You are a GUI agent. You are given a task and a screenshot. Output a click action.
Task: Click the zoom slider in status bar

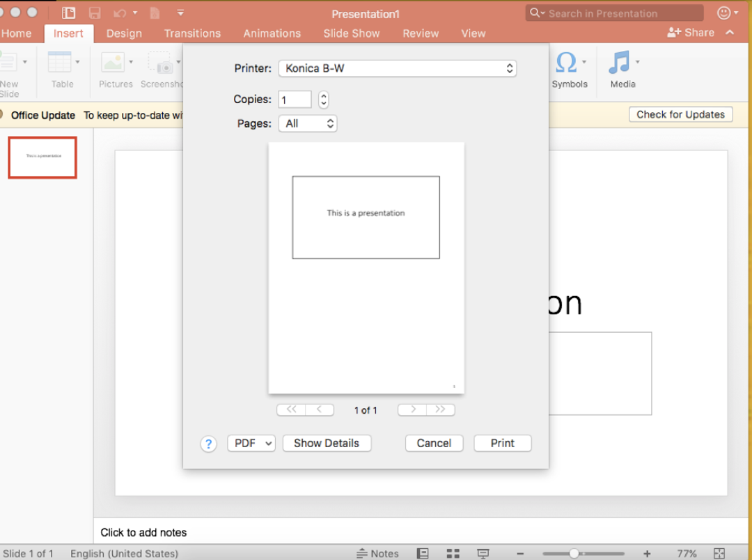pos(574,553)
